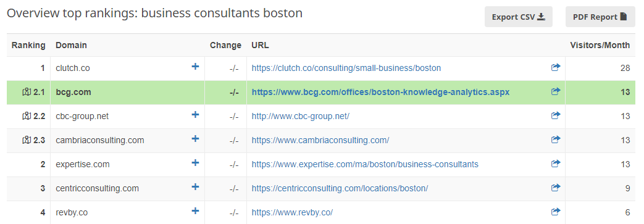The height and width of the screenshot is (224, 644).
Task: Add cbc-group.net using its plus icon
Action: (196, 114)
